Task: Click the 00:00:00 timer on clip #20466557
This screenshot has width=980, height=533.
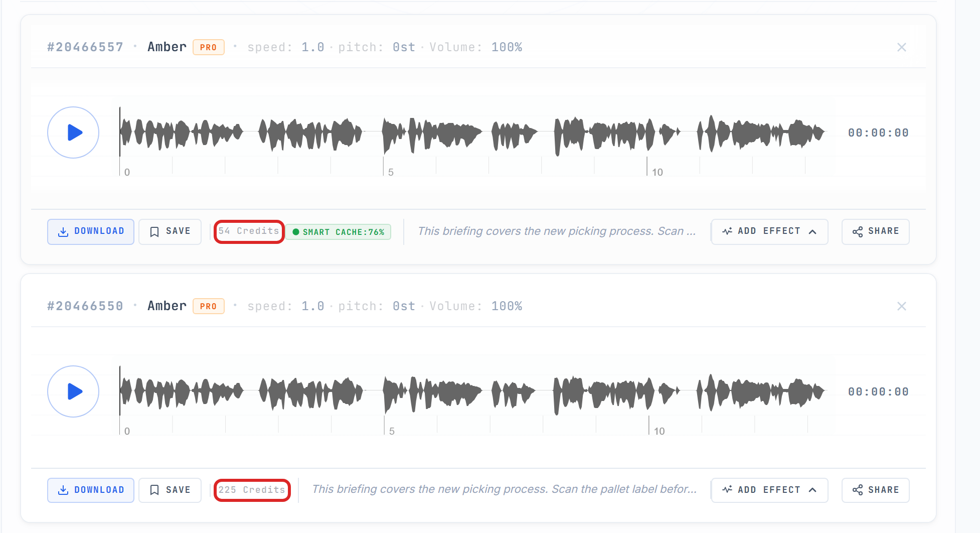Action: click(x=878, y=133)
